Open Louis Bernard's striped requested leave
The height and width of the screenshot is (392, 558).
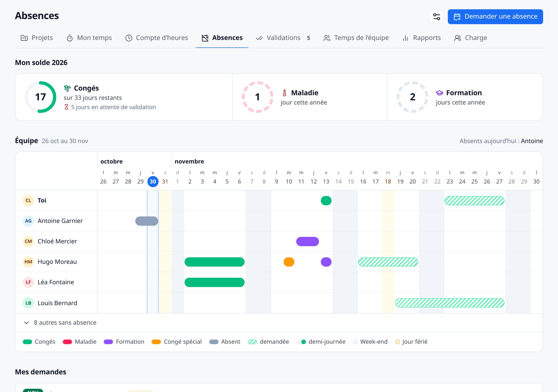[450, 303]
